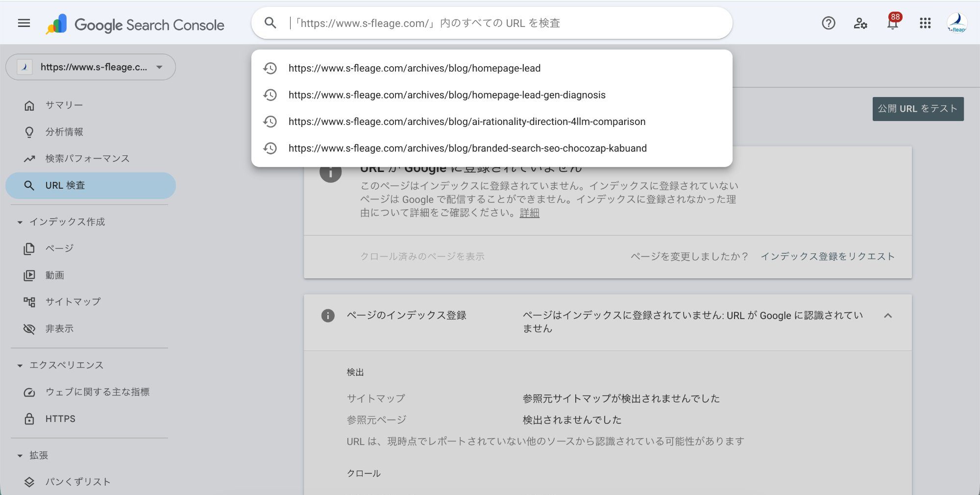The height and width of the screenshot is (495, 980).
Task: Click the HTTPS lock icon
Action: 29,419
